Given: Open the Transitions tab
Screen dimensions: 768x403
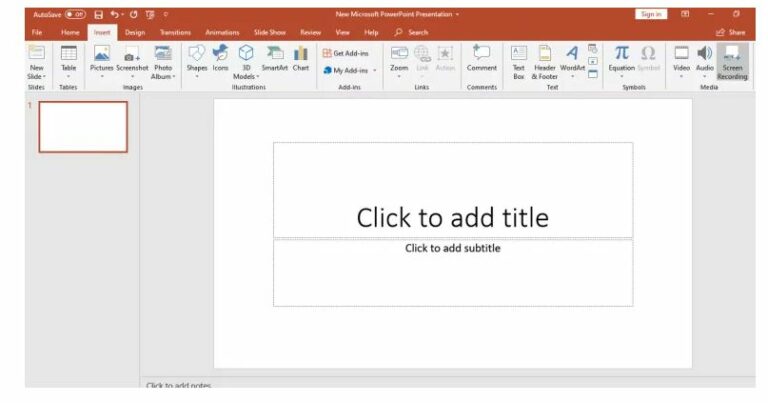Looking at the screenshot, I should (175, 32).
